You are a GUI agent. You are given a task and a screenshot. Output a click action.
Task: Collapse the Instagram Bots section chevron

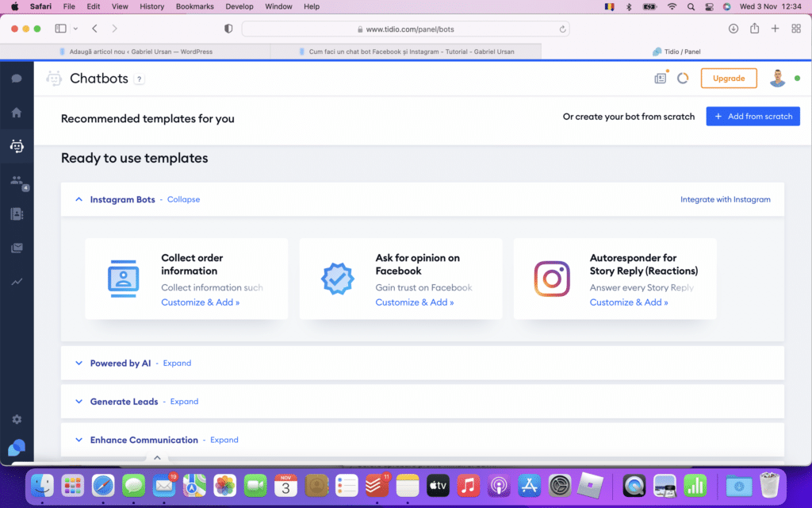(x=79, y=199)
